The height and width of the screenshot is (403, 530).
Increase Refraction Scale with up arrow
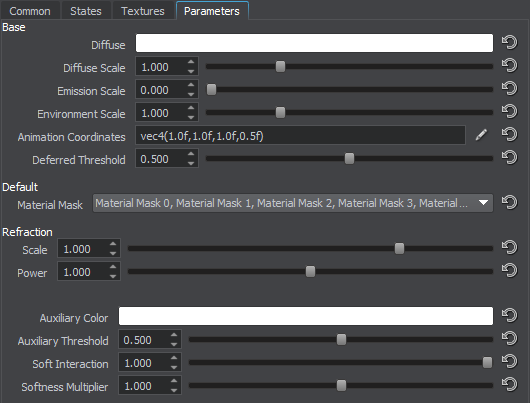click(113, 244)
